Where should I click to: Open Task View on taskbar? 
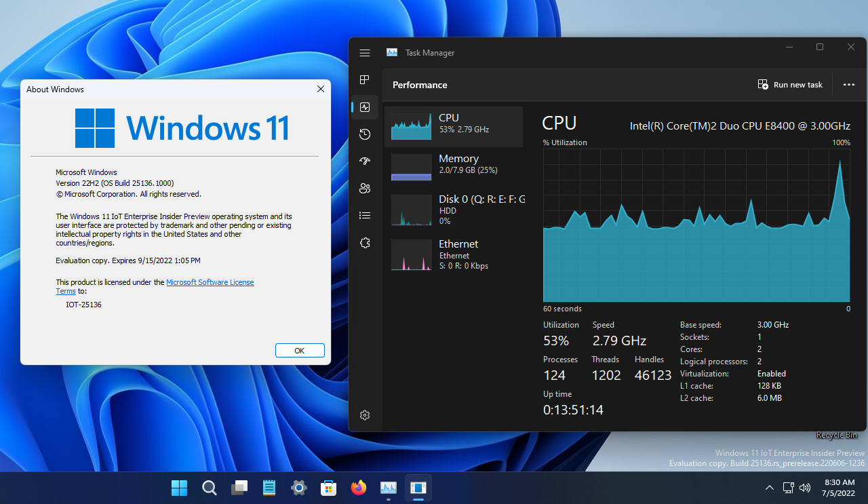pyautogui.click(x=239, y=488)
